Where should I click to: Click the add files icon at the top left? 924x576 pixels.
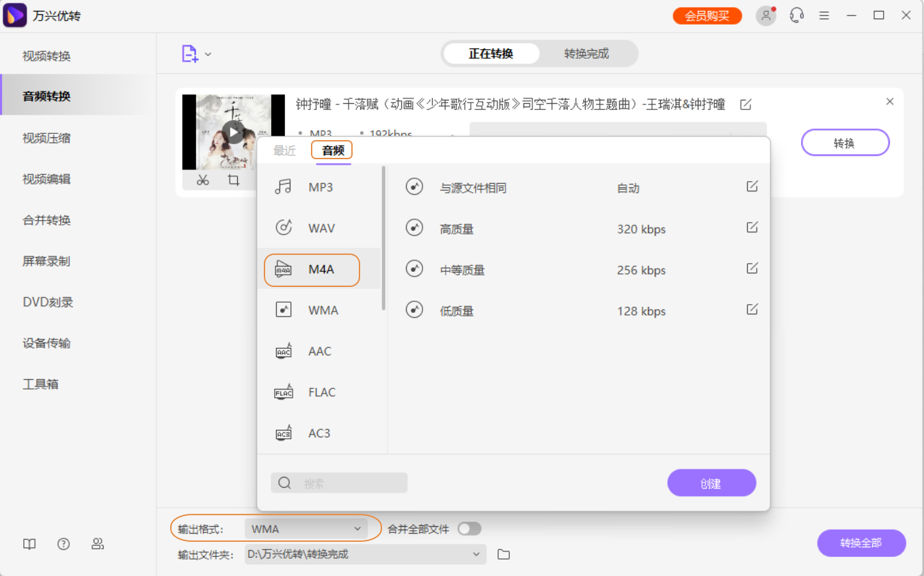point(190,53)
